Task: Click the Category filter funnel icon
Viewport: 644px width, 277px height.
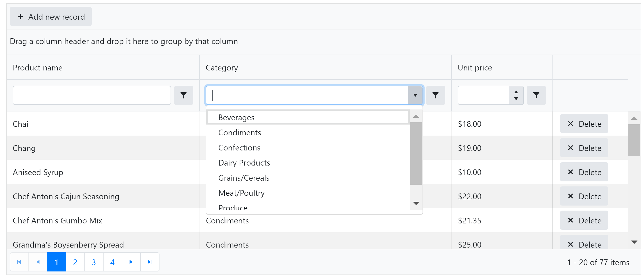Action: click(435, 95)
